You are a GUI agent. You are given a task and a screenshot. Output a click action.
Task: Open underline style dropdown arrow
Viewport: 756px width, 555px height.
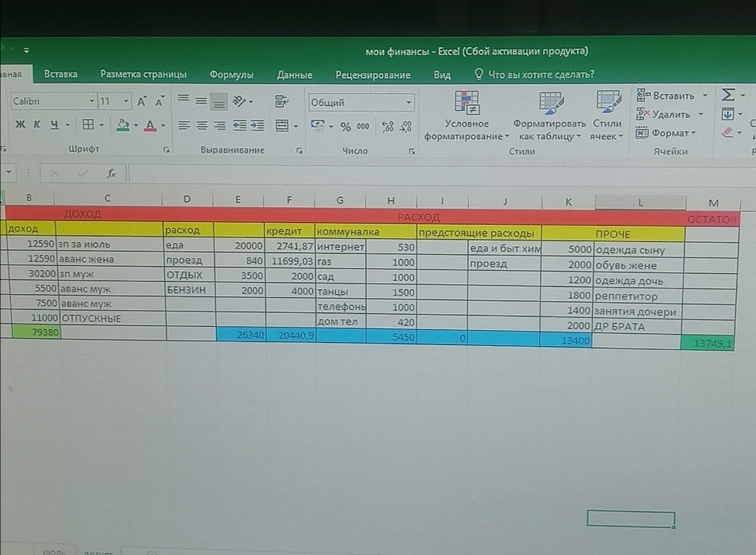coord(67,125)
